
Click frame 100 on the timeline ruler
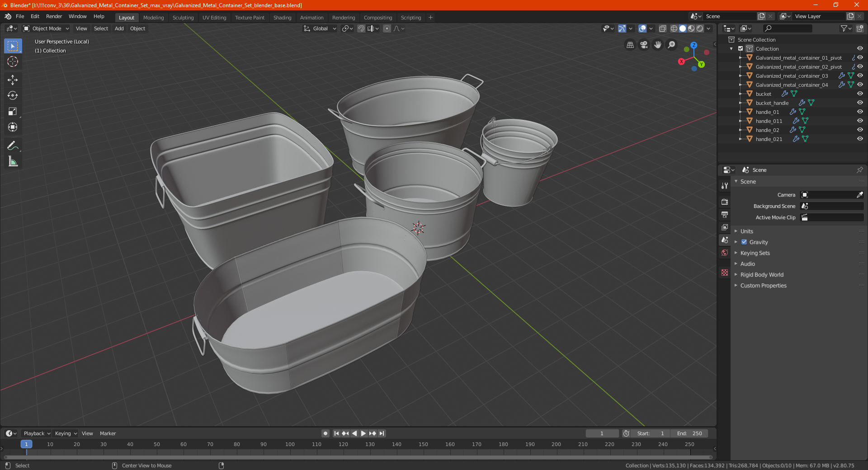tap(290, 444)
